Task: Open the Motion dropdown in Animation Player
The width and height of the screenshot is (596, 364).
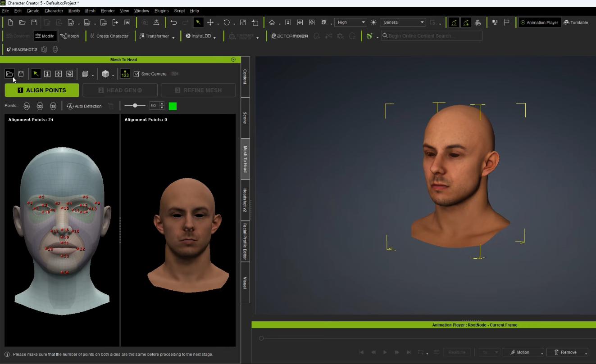Action: point(523,352)
